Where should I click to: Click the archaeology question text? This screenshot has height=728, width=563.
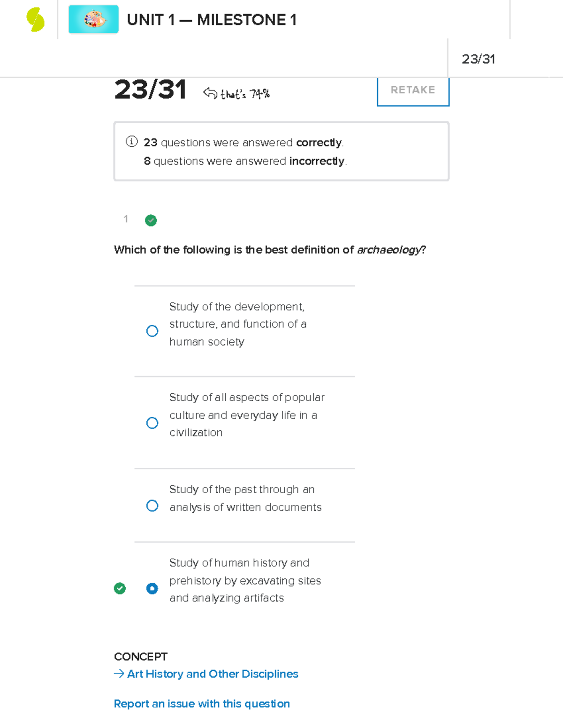pos(270,249)
